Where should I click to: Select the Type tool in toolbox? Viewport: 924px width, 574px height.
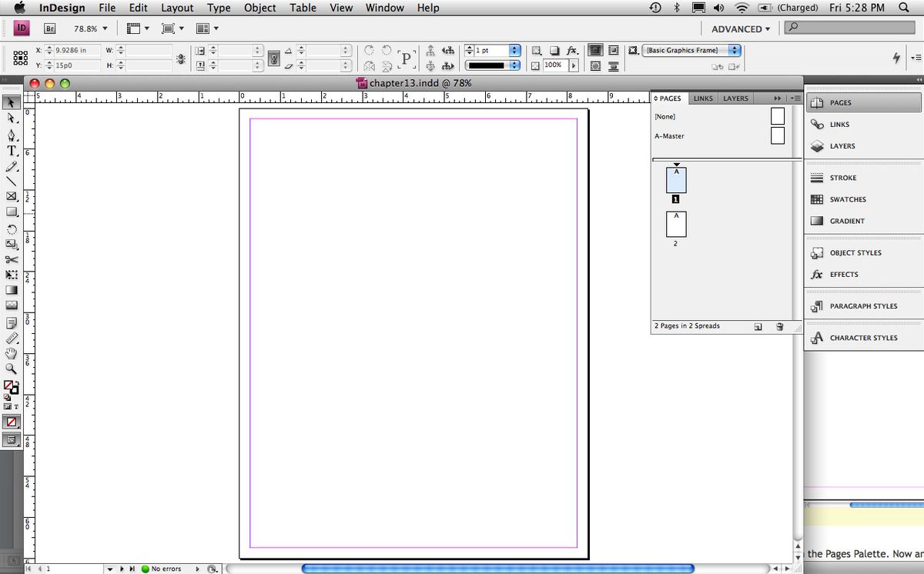tap(12, 151)
